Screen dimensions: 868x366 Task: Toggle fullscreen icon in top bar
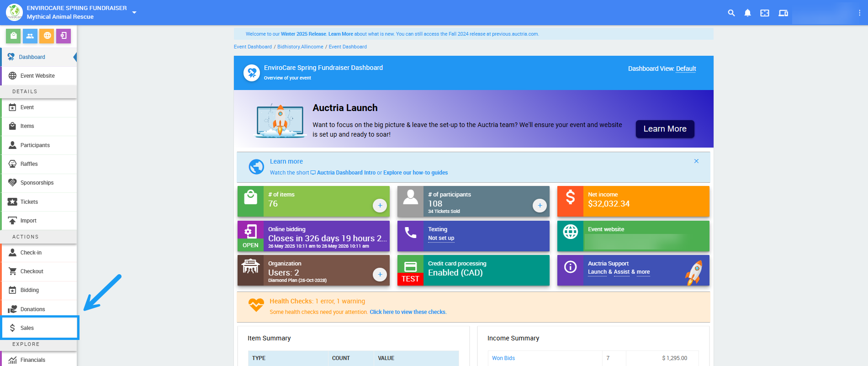[x=764, y=13]
